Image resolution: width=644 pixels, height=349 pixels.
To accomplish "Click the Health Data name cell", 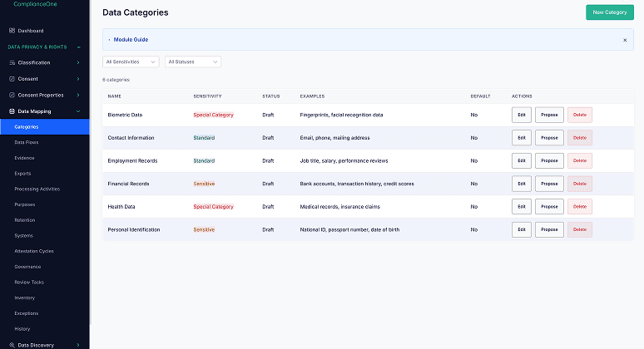I will tap(121, 207).
